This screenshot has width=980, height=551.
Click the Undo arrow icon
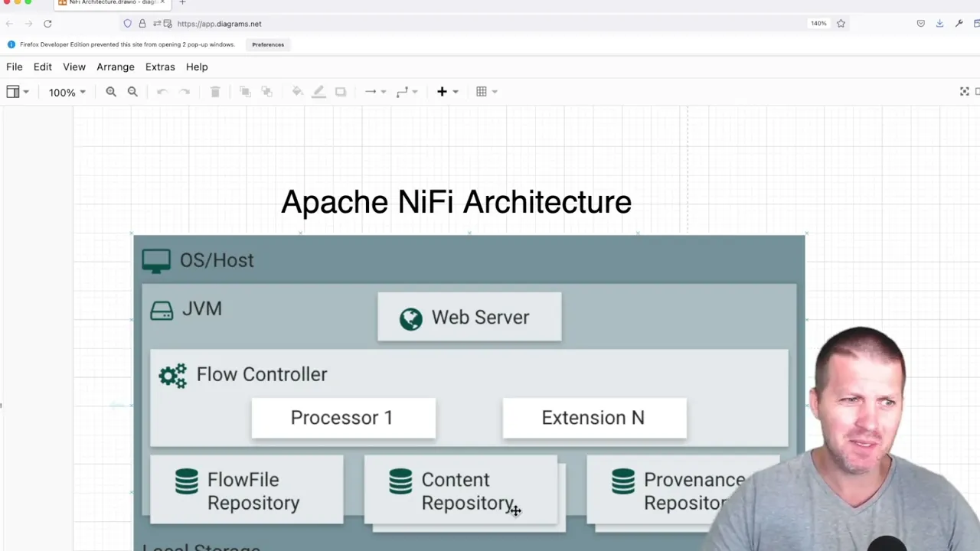coord(162,92)
